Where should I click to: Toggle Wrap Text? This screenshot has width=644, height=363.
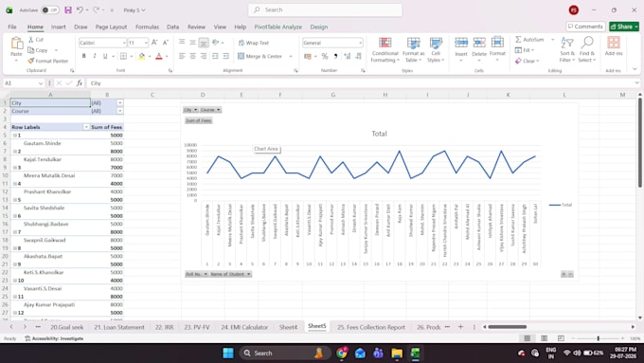click(254, 43)
